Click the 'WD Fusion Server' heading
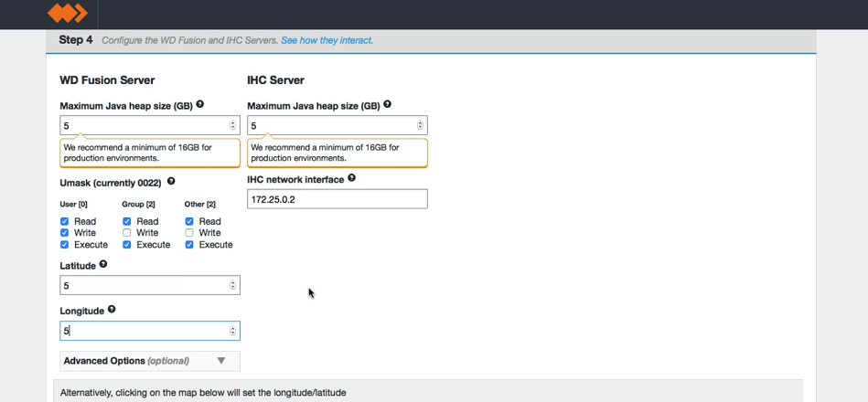The image size is (868, 402). point(107,80)
